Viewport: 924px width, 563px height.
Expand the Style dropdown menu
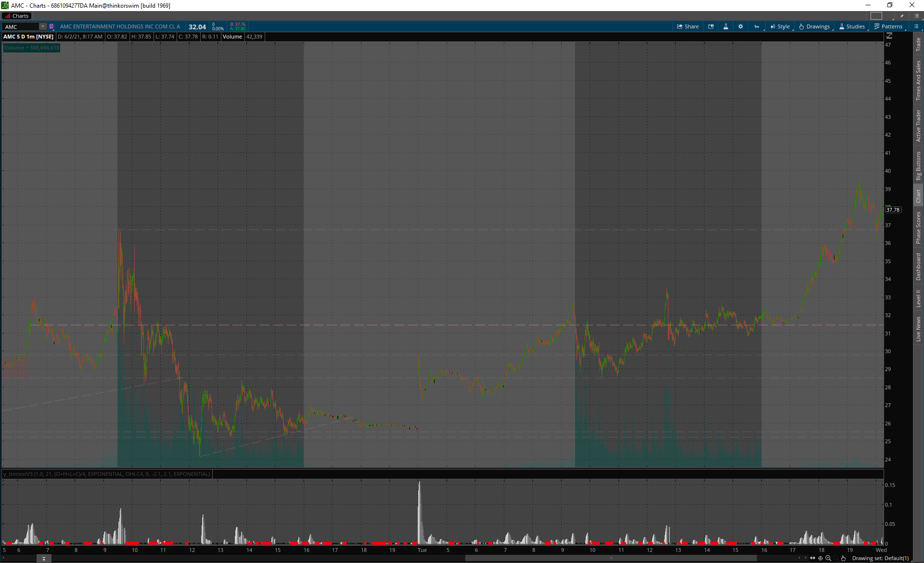(780, 26)
